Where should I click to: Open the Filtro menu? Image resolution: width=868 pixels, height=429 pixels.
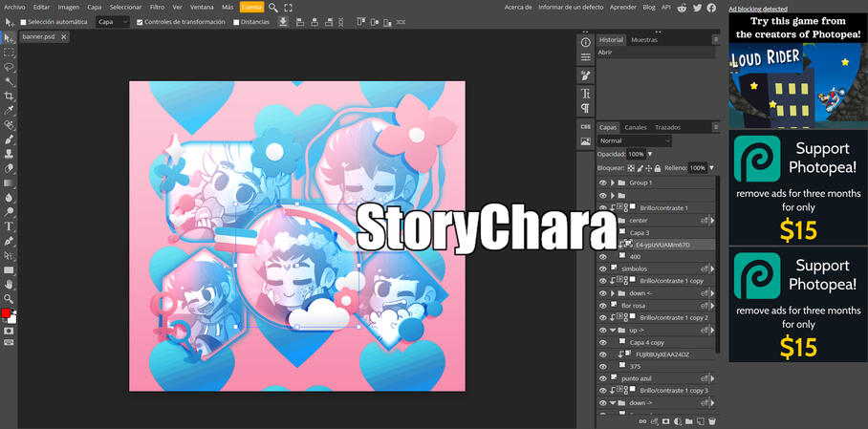click(x=157, y=7)
